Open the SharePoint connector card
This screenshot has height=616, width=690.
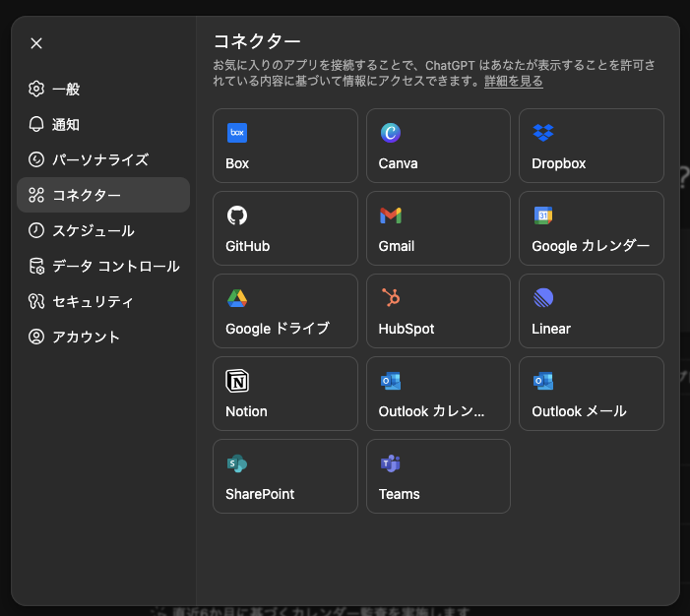pos(285,476)
